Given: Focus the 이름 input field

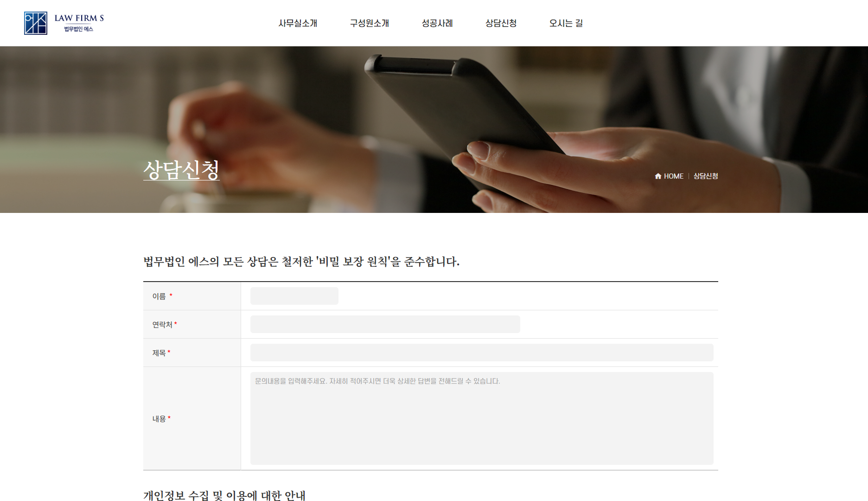Looking at the screenshot, I should [294, 296].
